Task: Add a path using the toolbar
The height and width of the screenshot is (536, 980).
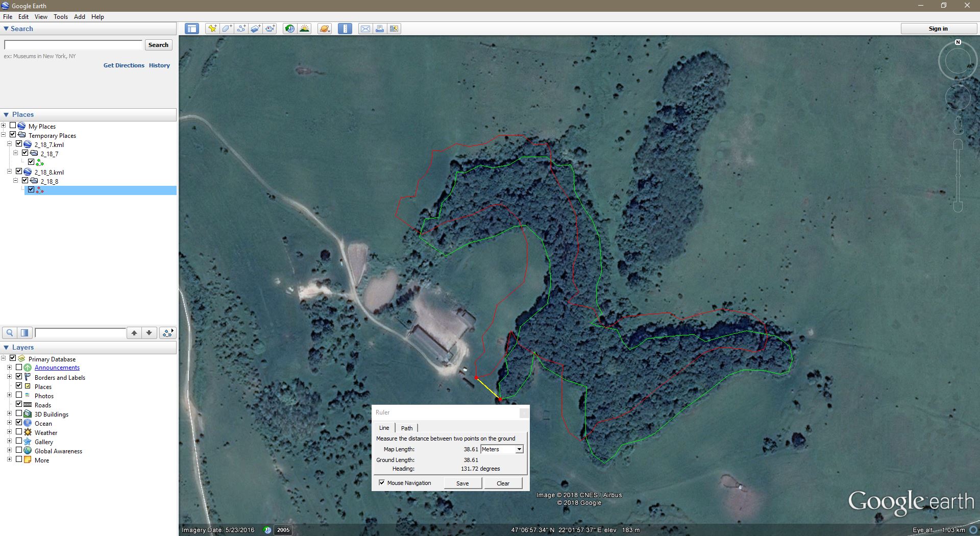Action: pyautogui.click(x=241, y=29)
